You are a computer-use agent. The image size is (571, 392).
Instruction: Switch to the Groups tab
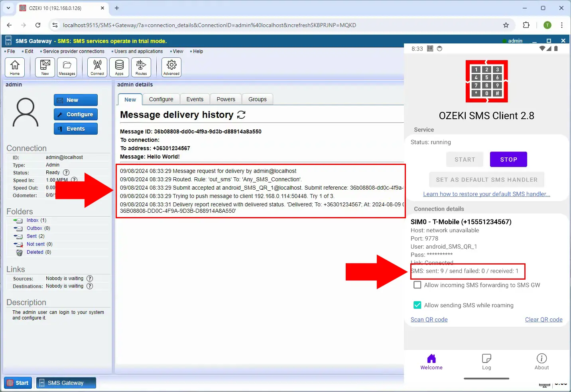[x=258, y=99]
